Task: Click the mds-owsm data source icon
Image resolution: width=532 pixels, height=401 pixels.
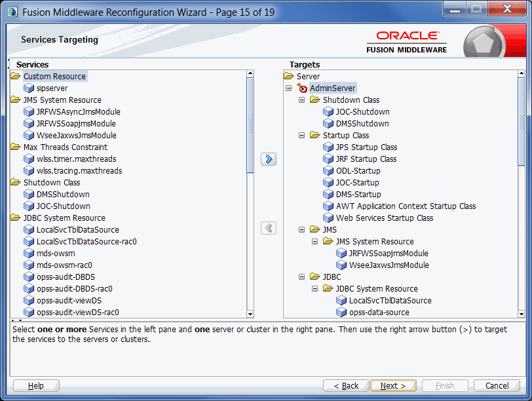Action: point(29,254)
